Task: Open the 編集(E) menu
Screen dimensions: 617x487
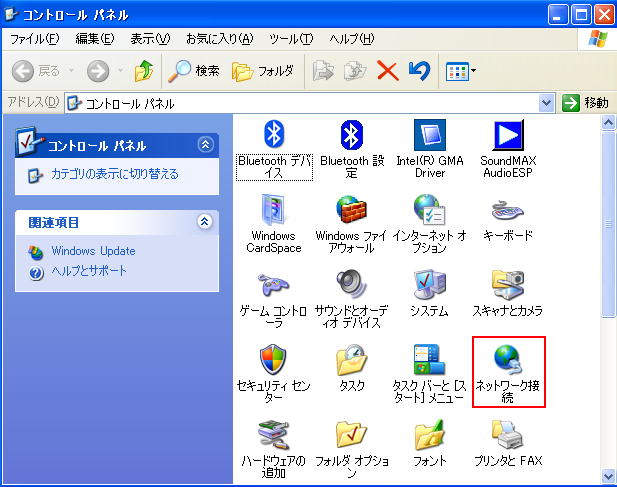Action: click(95, 39)
